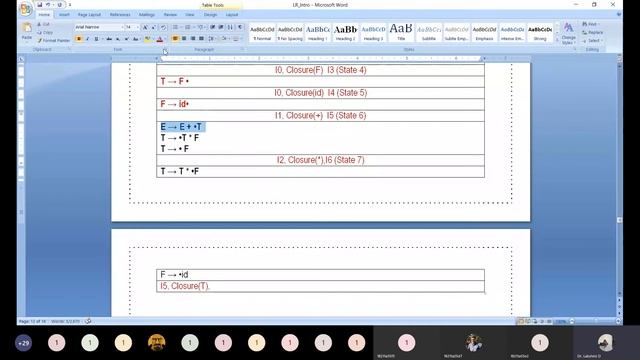Open the Change Styles menu
The width and height of the screenshot is (640, 360).
coord(568,33)
